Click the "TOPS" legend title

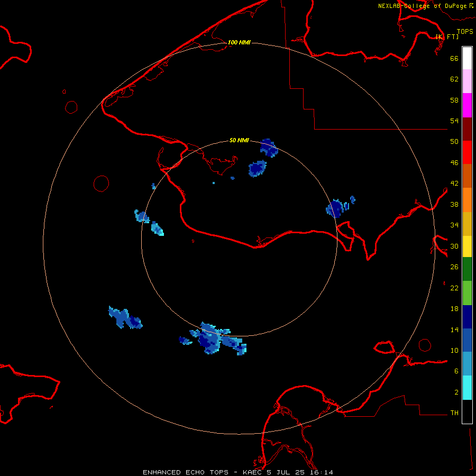tap(465, 31)
